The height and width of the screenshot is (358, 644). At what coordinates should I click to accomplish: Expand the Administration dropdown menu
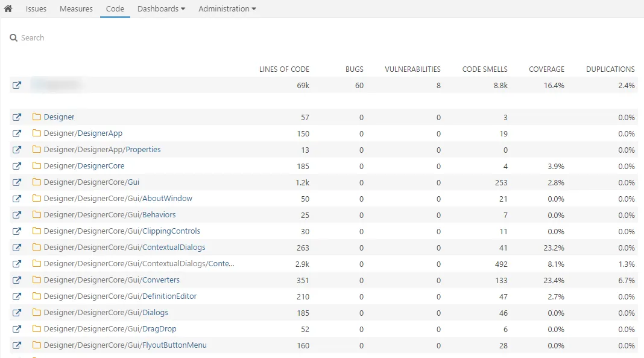click(227, 8)
